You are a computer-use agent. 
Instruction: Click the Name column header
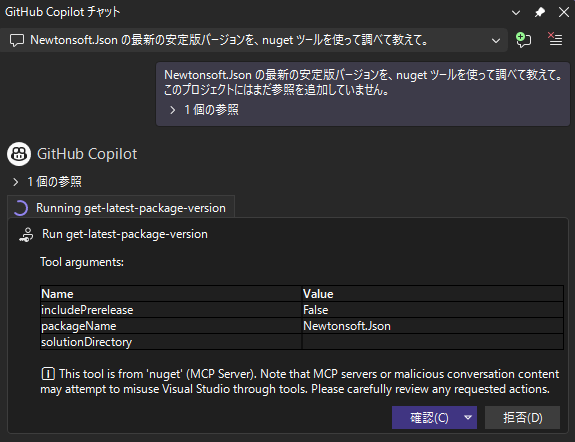171,294
